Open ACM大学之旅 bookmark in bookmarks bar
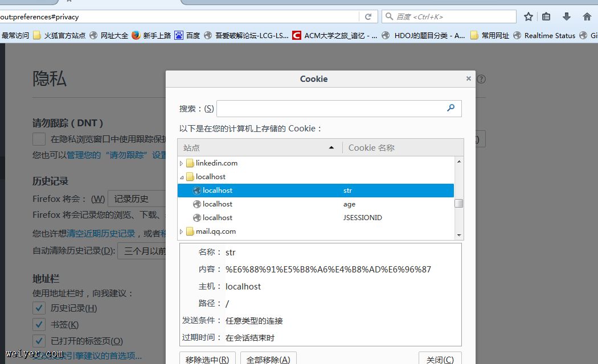Viewport: 598px width, 364px height. point(334,35)
